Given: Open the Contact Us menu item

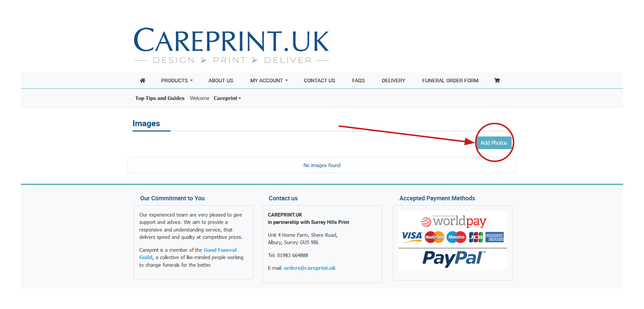Looking at the screenshot, I should click(319, 81).
